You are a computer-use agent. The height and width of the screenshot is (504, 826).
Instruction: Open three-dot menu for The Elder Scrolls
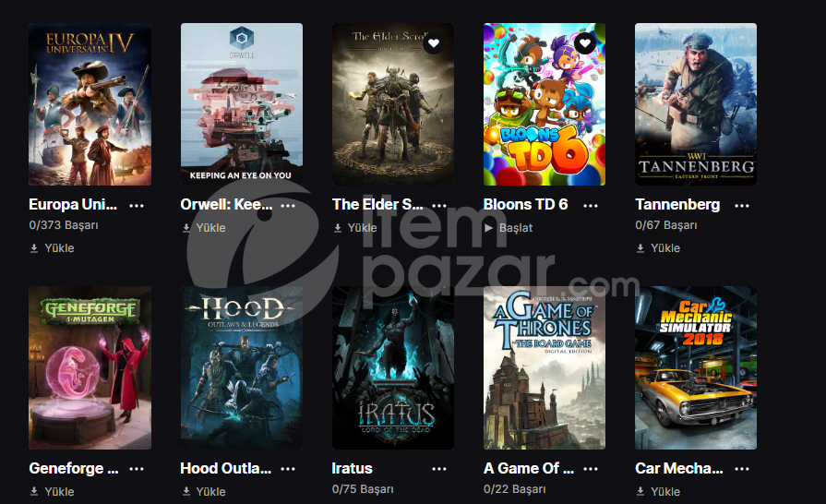tap(439, 206)
